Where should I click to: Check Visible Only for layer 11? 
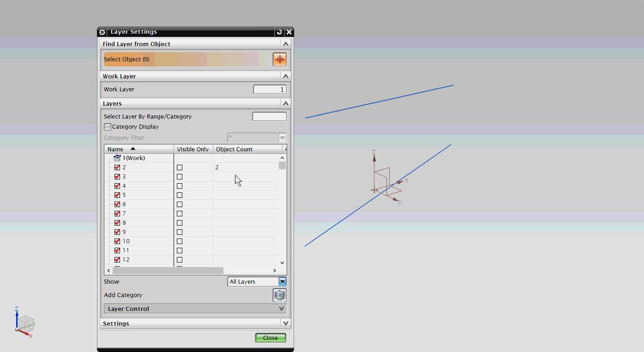180,251
